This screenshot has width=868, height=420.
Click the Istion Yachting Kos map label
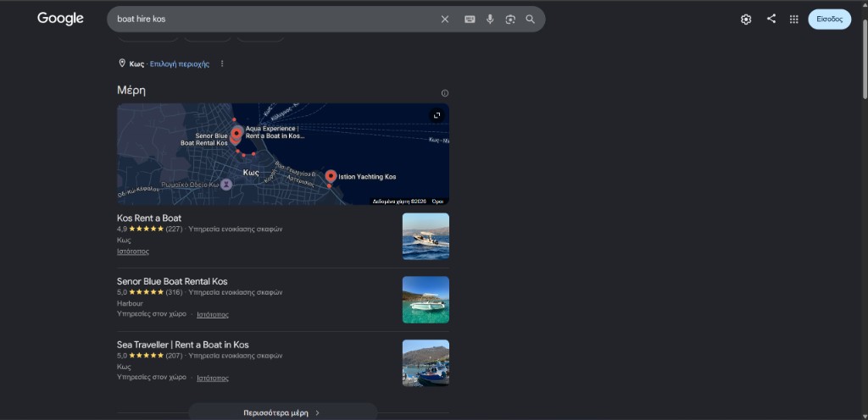click(x=367, y=177)
